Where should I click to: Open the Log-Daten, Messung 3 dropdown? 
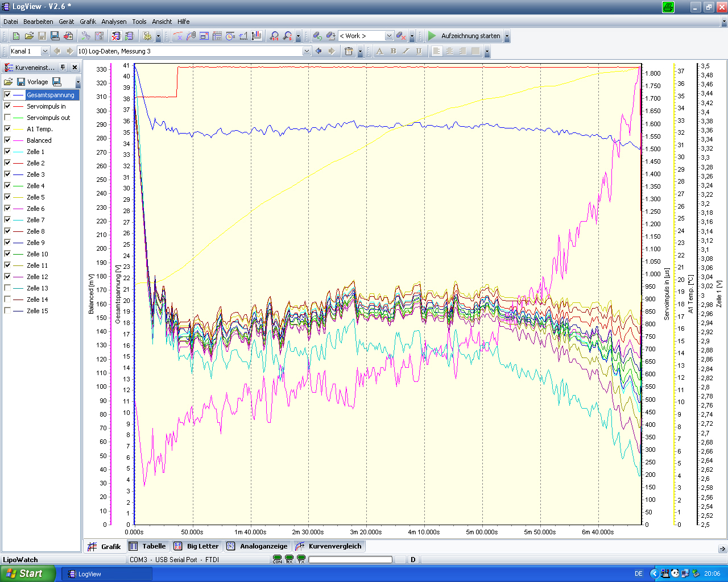[307, 51]
